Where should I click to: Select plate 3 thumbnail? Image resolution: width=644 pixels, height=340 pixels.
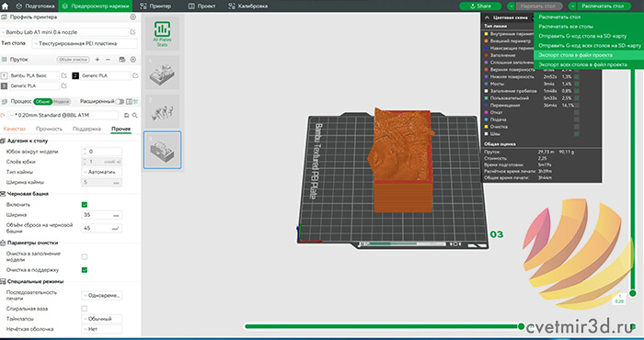(162, 150)
